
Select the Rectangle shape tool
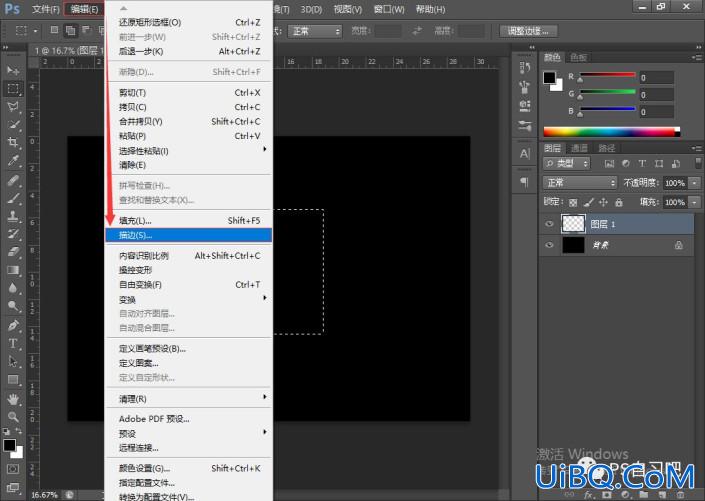point(13,380)
